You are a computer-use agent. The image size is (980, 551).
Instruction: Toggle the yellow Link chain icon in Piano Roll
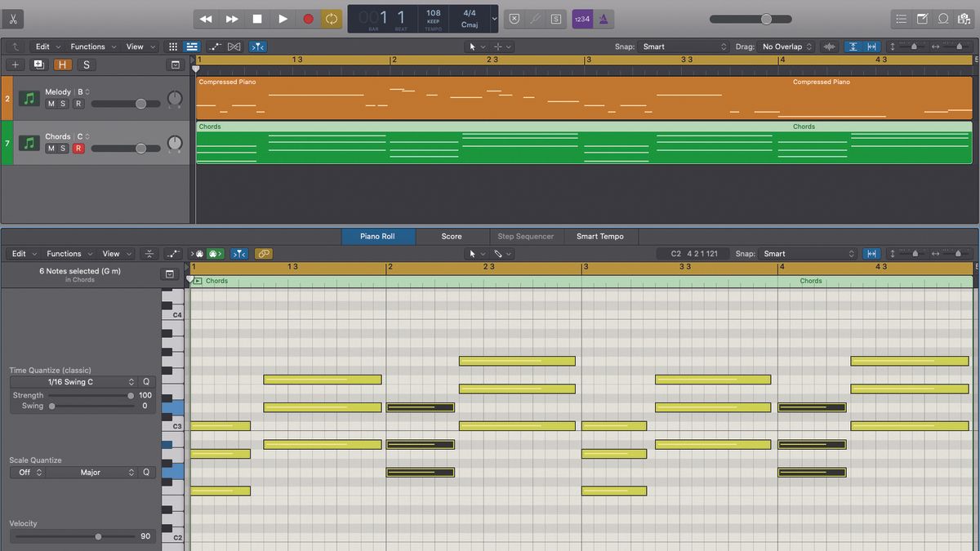[263, 254]
